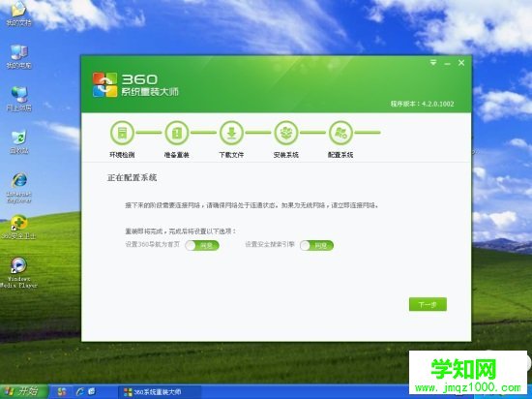The image size is (532, 399).
Task: Open Internet Explorer desktop icon
Action: pos(19,188)
